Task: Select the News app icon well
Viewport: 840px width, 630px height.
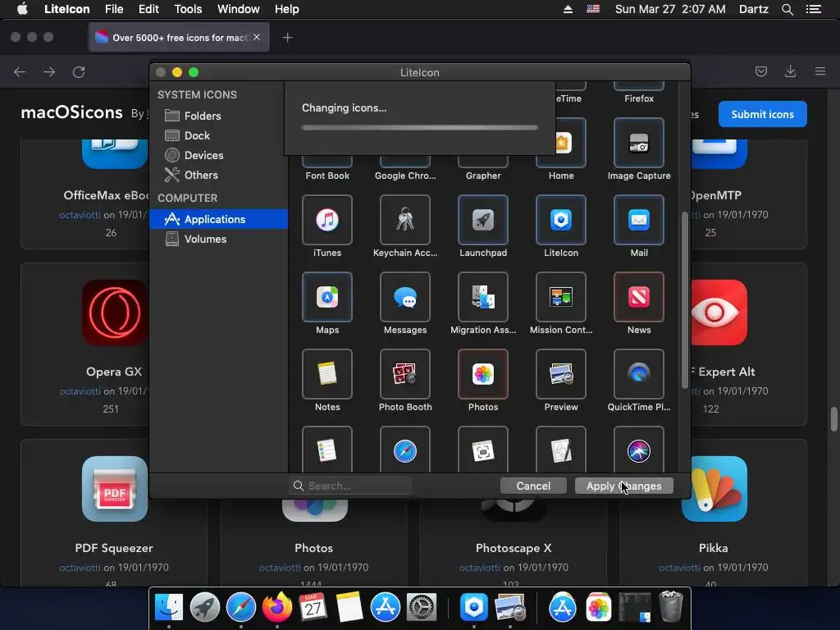Action: (x=638, y=297)
